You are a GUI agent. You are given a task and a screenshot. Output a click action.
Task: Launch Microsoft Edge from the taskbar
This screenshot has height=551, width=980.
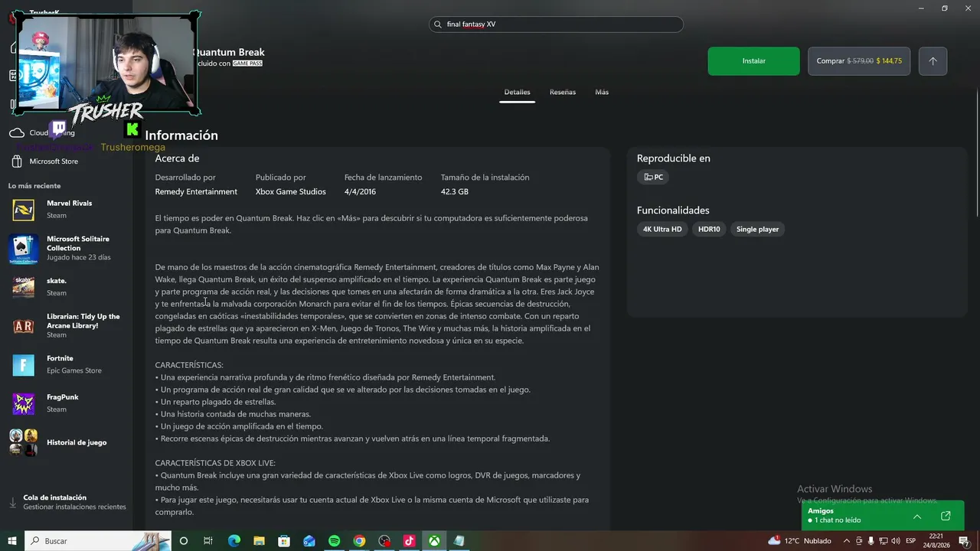234,541
